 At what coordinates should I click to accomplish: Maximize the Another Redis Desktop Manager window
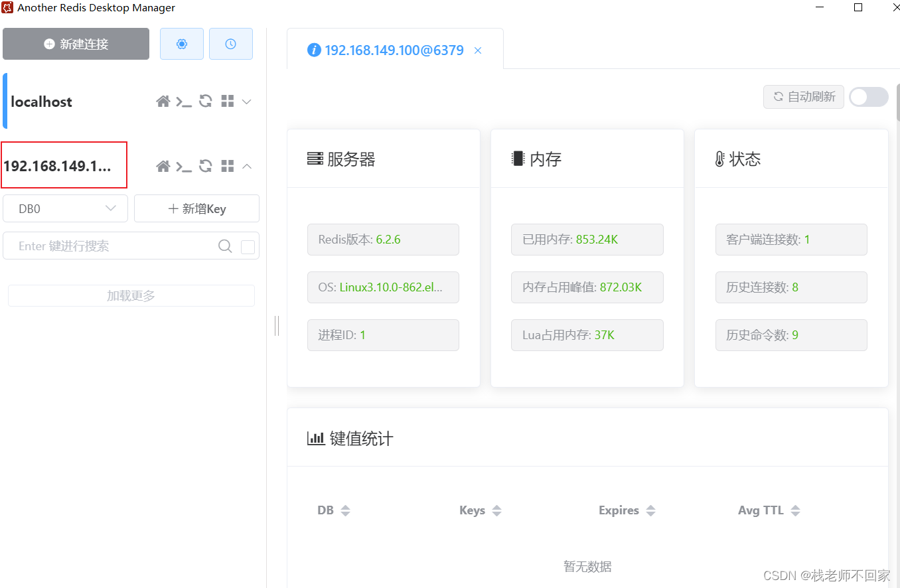(858, 8)
